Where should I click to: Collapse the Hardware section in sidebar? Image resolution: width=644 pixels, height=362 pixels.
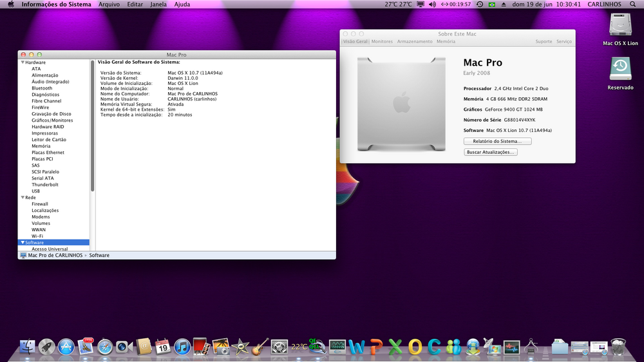click(x=23, y=62)
